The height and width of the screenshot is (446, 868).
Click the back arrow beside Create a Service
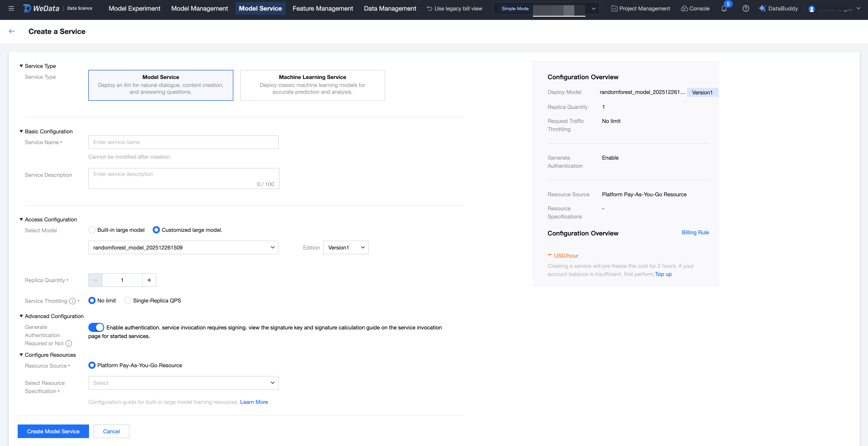pos(12,31)
